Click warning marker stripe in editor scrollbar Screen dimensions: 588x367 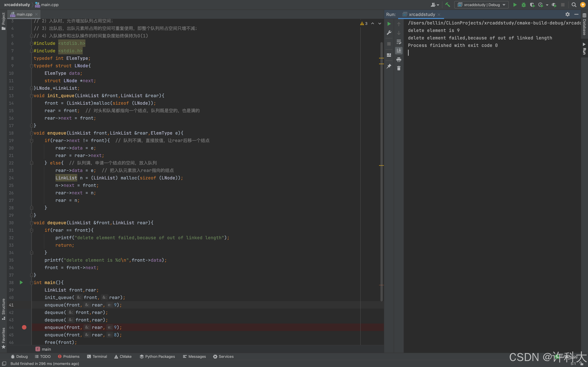381,58
